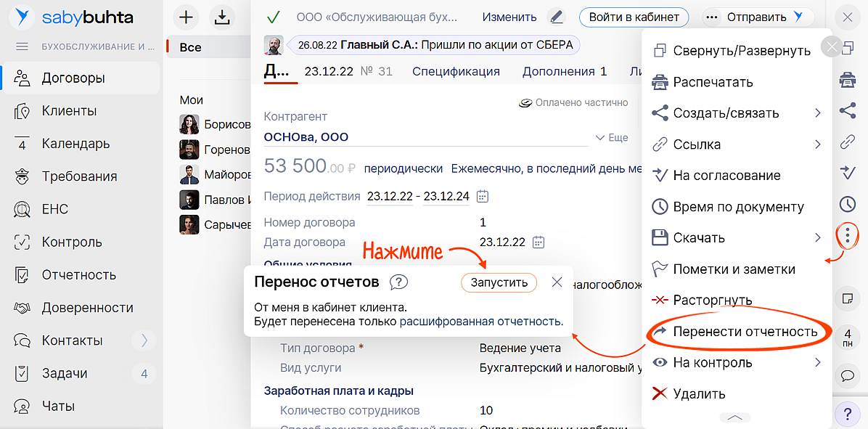Viewport: 868px width, 429px height.
Task: Expand Создать/связать submenu
Action: tap(817, 113)
